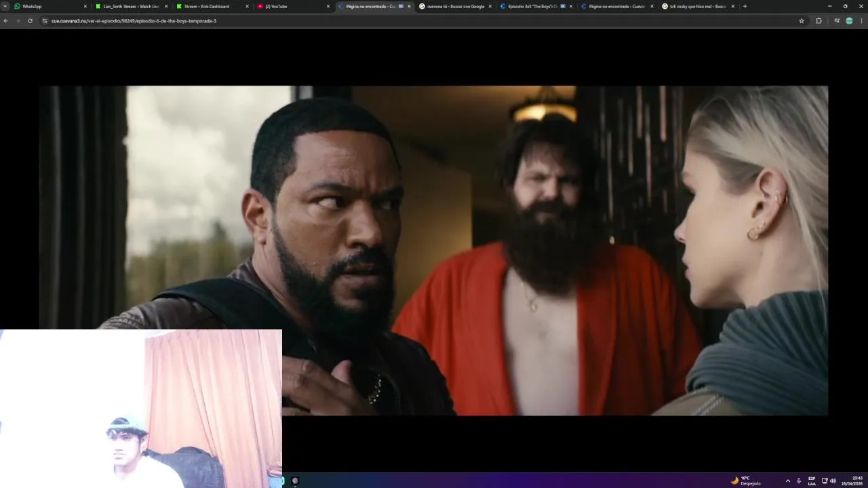Image resolution: width=868 pixels, height=488 pixels.
Task: Go forward to the next page
Action: 18,21
